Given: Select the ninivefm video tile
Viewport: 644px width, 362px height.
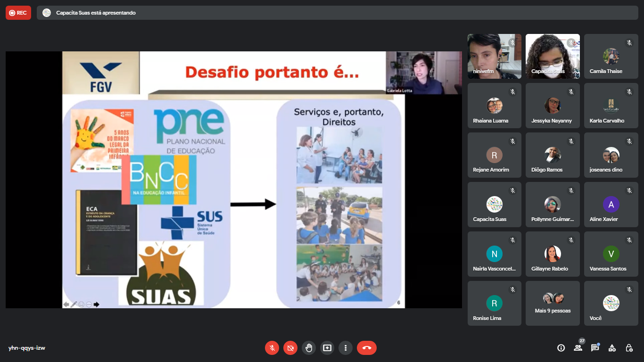Looking at the screenshot, I should pyautogui.click(x=494, y=56).
